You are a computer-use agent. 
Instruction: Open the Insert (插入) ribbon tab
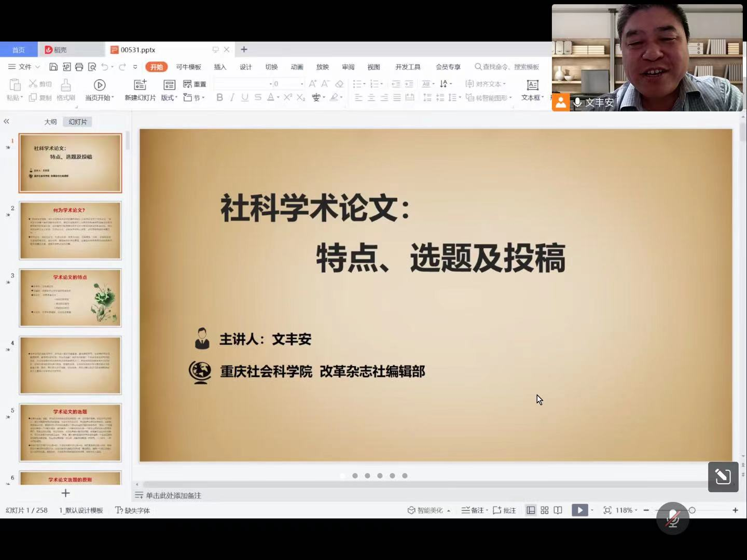point(220,67)
